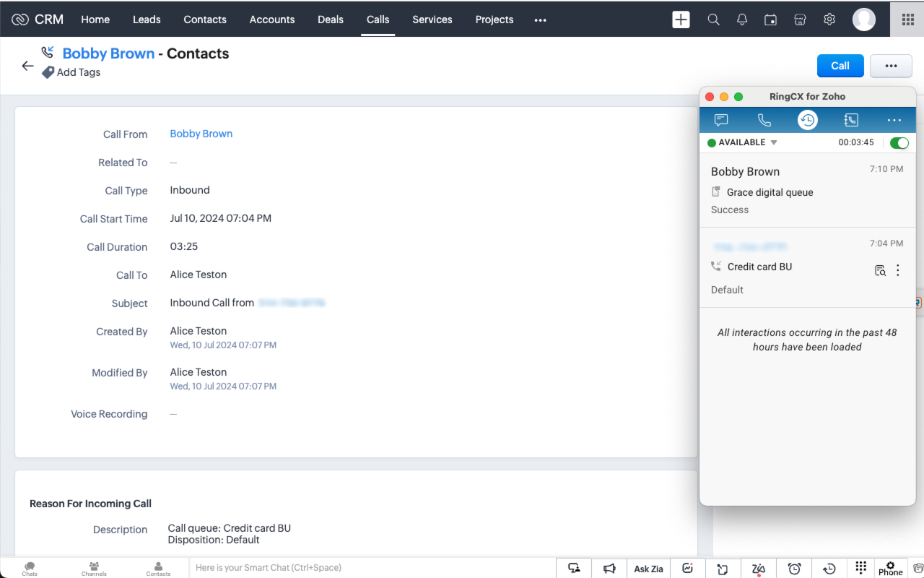924x578 pixels.
Task: Toggle the green RingCX availability switch
Action: (x=899, y=142)
